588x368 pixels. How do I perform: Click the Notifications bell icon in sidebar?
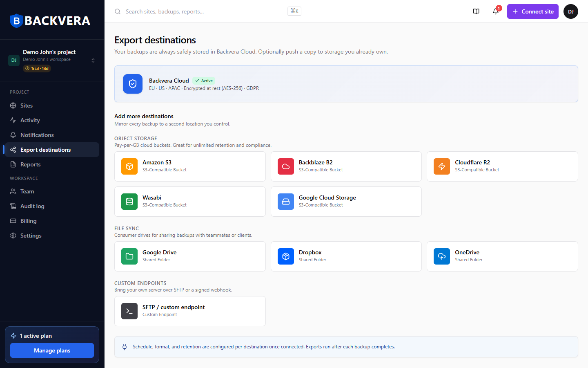click(13, 135)
